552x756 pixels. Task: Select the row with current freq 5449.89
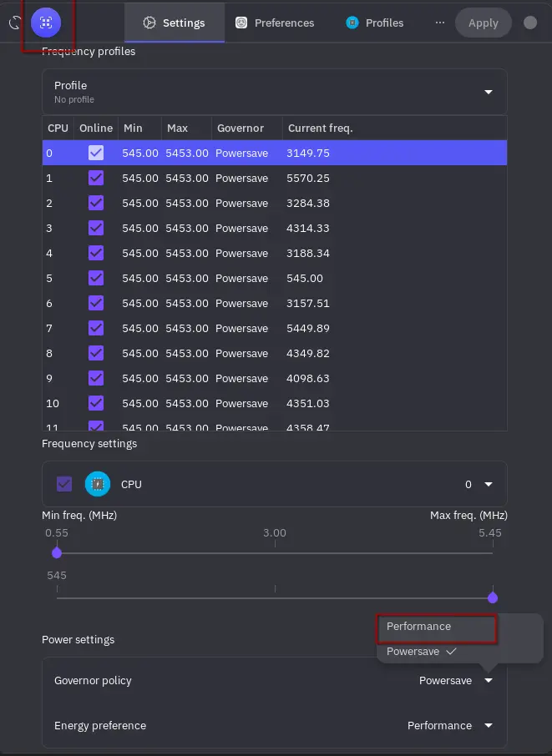tap(275, 328)
